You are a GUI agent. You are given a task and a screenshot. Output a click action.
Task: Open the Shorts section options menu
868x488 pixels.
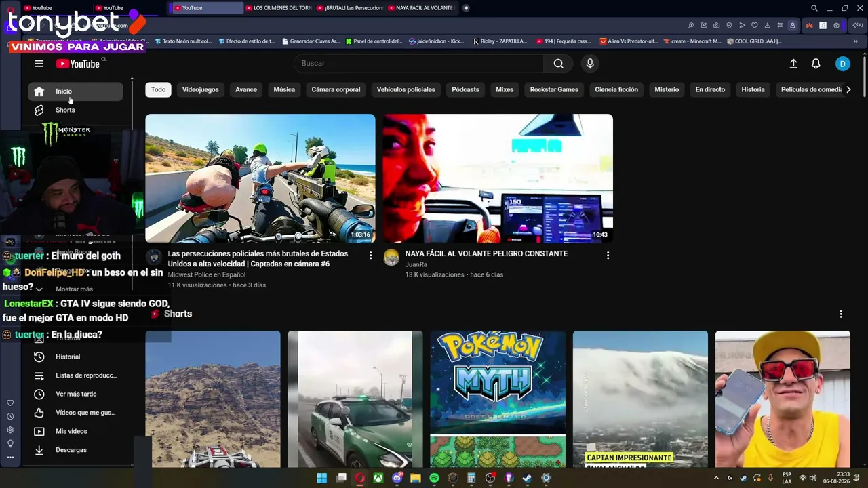841,314
